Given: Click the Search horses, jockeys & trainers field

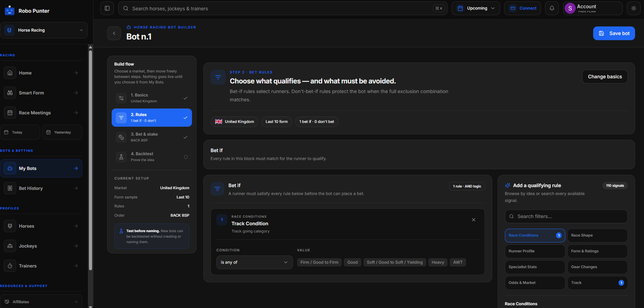Looking at the screenshot, I should point(282,8).
